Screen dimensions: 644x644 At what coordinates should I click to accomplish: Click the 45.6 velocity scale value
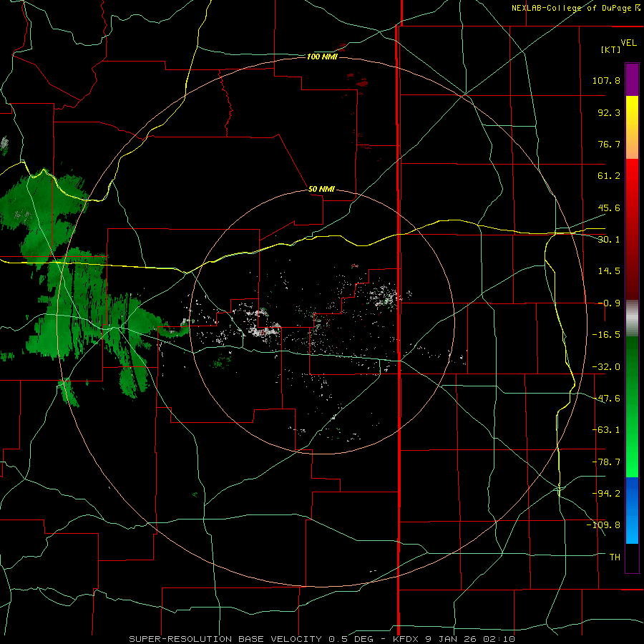(609, 208)
